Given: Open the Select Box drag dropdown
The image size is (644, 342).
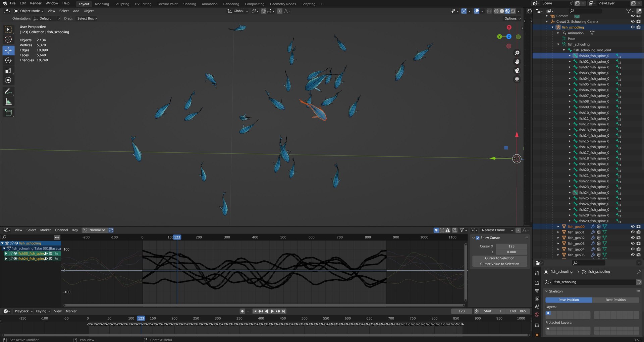Looking at the screenshot, I should point(87,18).
